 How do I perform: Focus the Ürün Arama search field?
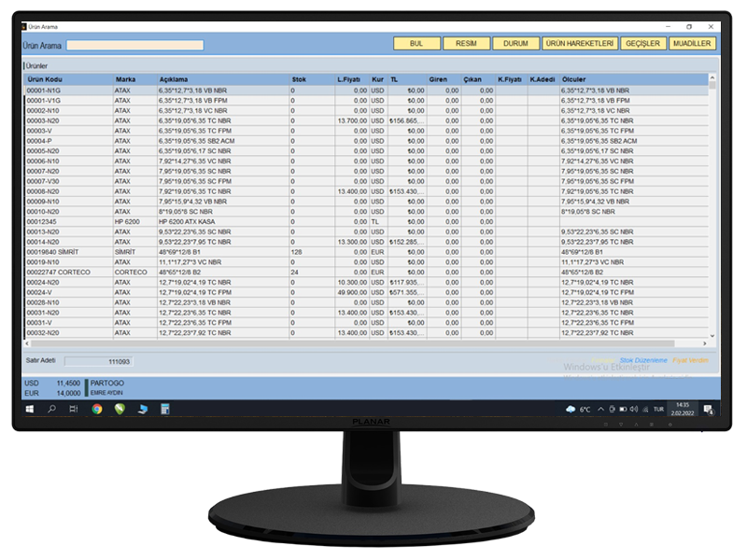click(x=134, y=45)
